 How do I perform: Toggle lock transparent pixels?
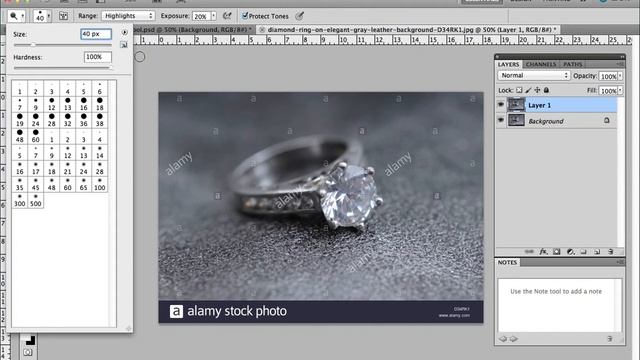[519, 90]
